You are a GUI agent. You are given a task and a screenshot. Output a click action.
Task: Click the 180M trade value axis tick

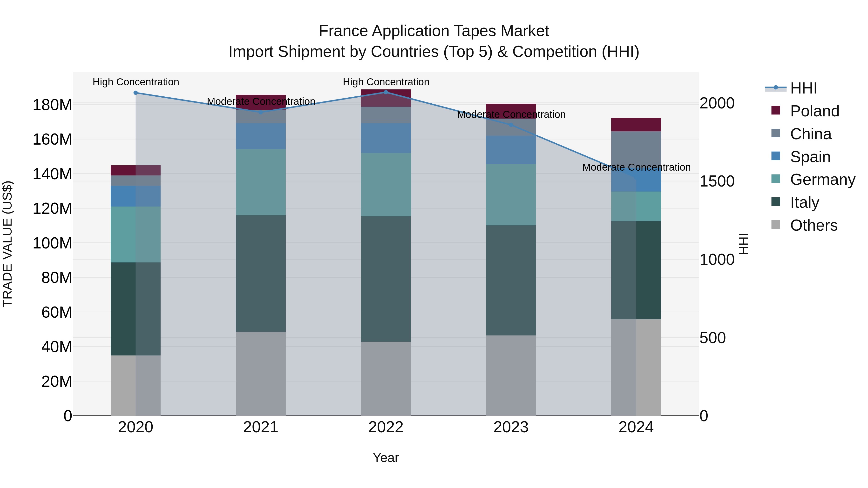click(52, 105)
